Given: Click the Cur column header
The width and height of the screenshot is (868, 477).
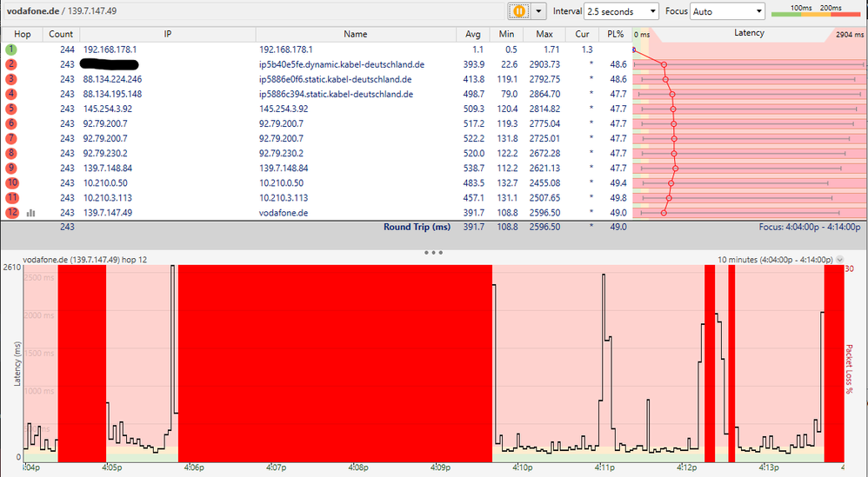Looking at the screenshot, I should [583, 34].
